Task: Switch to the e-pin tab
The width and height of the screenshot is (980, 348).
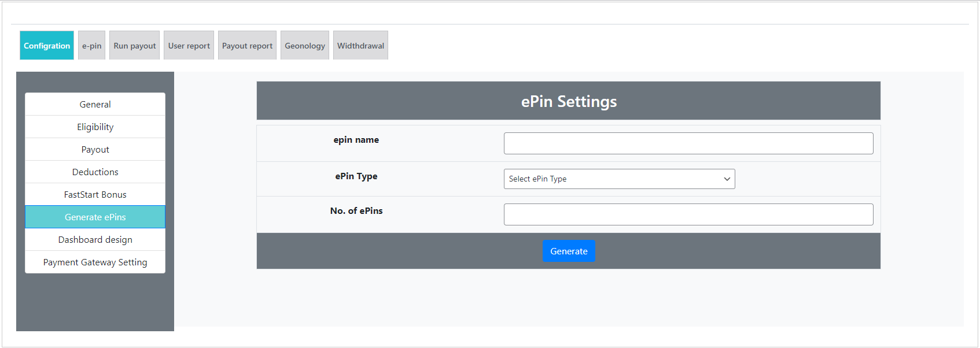Action: (x=91, y=46)
